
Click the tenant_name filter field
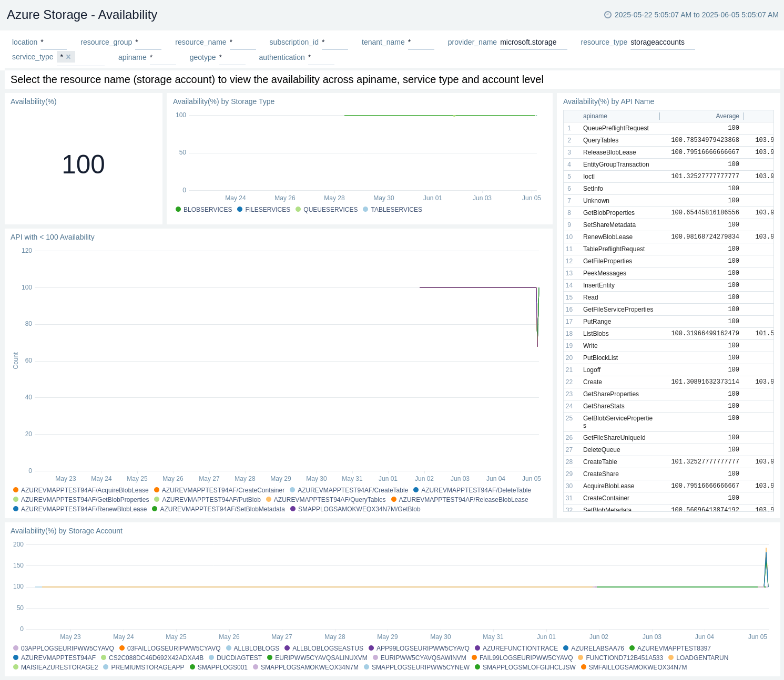(421, 42)
